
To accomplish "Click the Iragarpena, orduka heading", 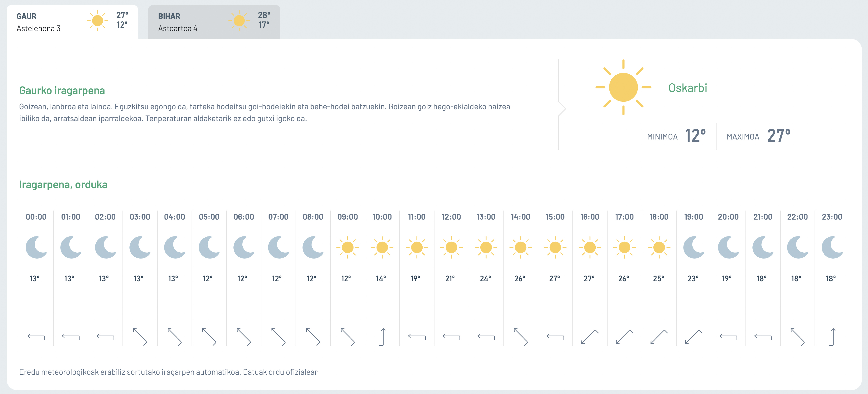I will click(x=63, y=184).
